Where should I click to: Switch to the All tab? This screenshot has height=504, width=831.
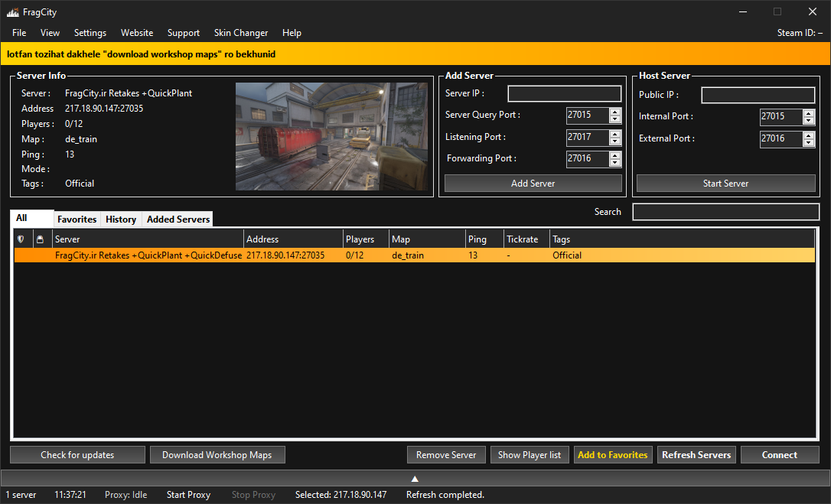[32, 218]
